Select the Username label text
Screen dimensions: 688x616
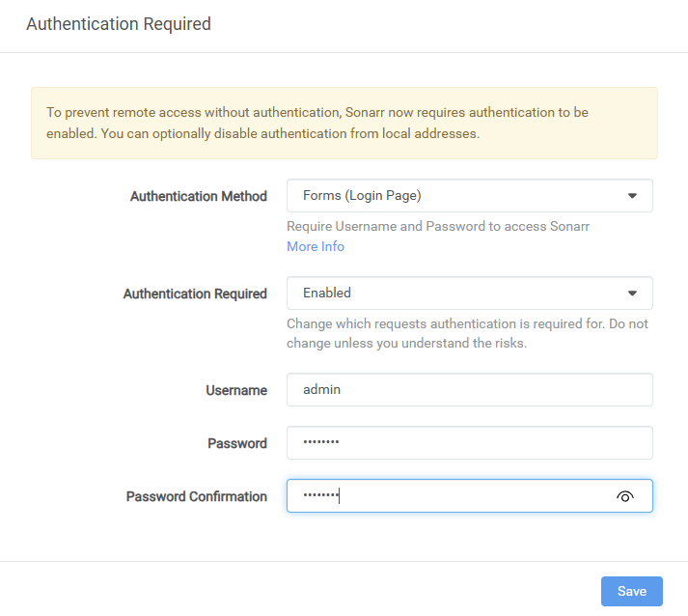point(235,390)
